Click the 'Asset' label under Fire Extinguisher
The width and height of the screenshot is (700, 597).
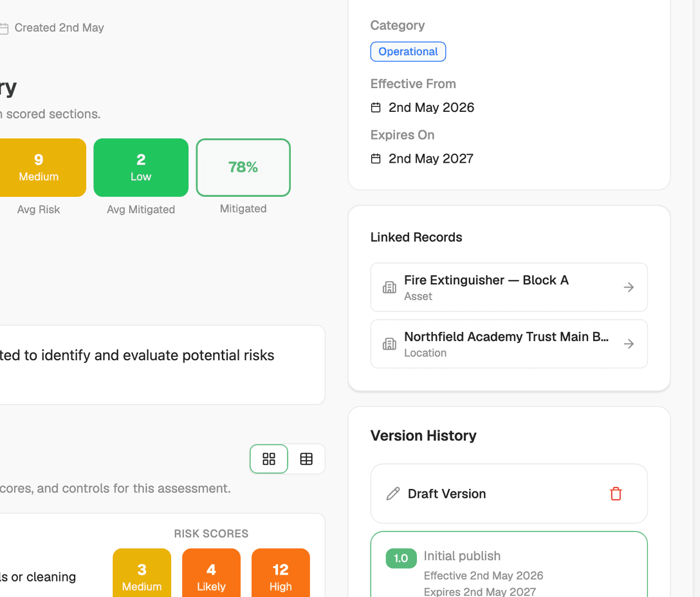(x=418, y=297)
